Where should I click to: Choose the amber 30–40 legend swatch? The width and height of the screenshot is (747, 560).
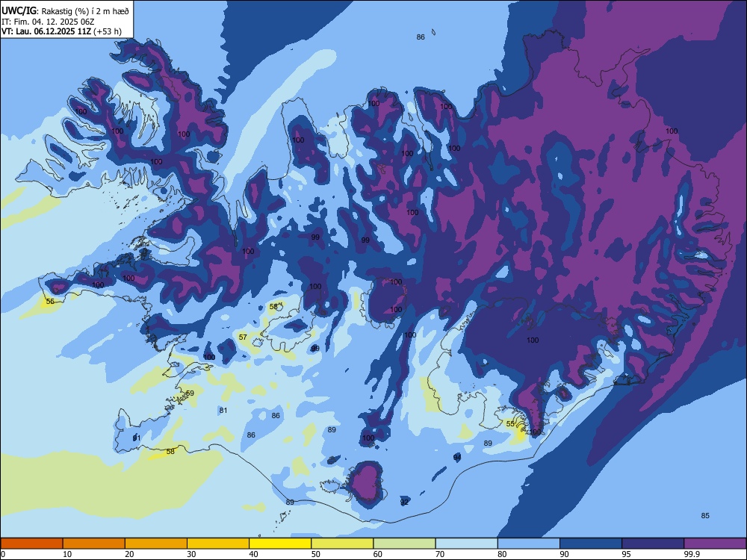(x=218, y=544)
